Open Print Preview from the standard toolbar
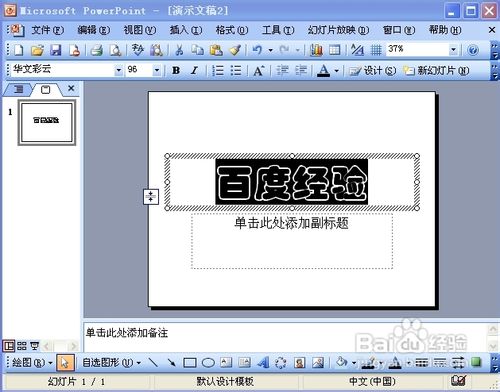The width and height of the screenshot is (500, 392). point(115,50)
